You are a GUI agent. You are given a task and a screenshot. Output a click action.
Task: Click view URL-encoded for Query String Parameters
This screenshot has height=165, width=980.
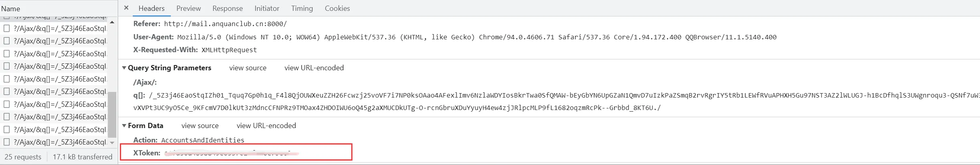(x=314, y=68)
